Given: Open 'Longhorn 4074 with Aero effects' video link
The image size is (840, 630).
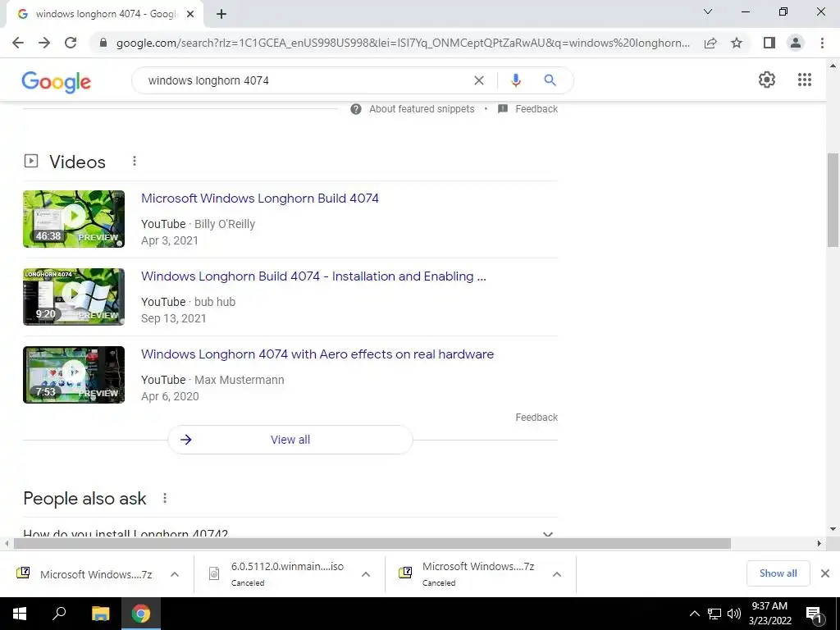Looking at the screenshot, I should (317, 354).
